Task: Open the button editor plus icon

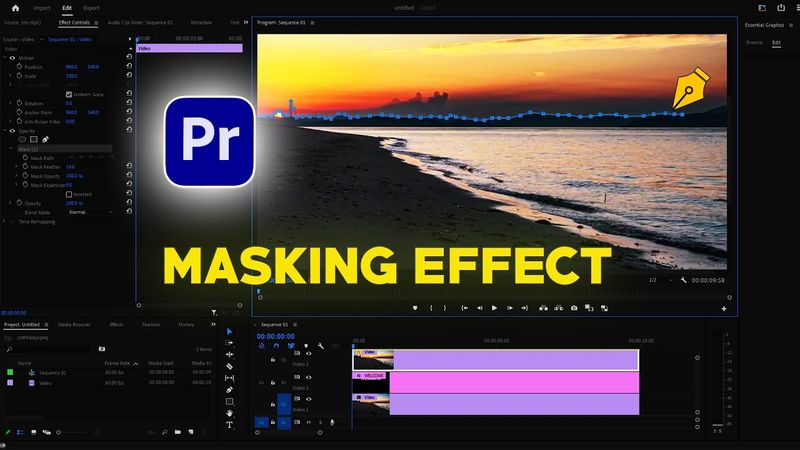Action: (x=723, y=309)
